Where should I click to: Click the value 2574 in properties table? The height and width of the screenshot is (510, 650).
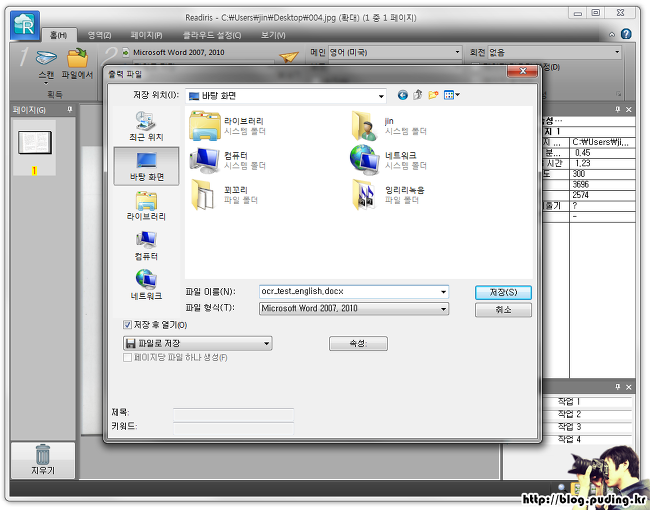coord(580,195)
